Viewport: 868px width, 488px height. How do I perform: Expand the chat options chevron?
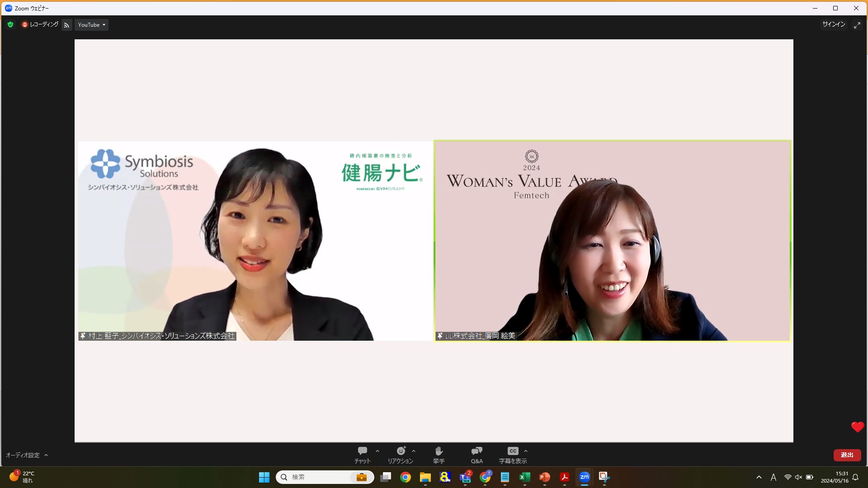point(377,451)
